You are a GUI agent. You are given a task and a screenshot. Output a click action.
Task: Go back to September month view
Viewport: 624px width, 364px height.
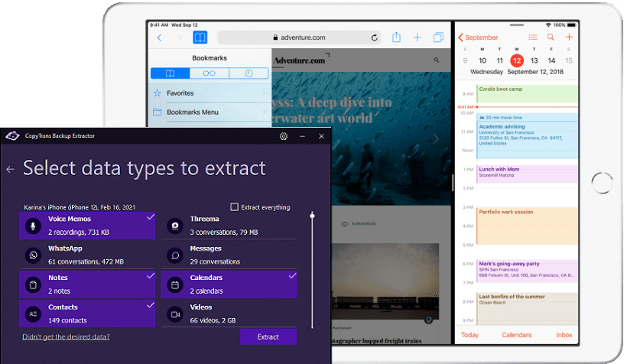point(478,37)
